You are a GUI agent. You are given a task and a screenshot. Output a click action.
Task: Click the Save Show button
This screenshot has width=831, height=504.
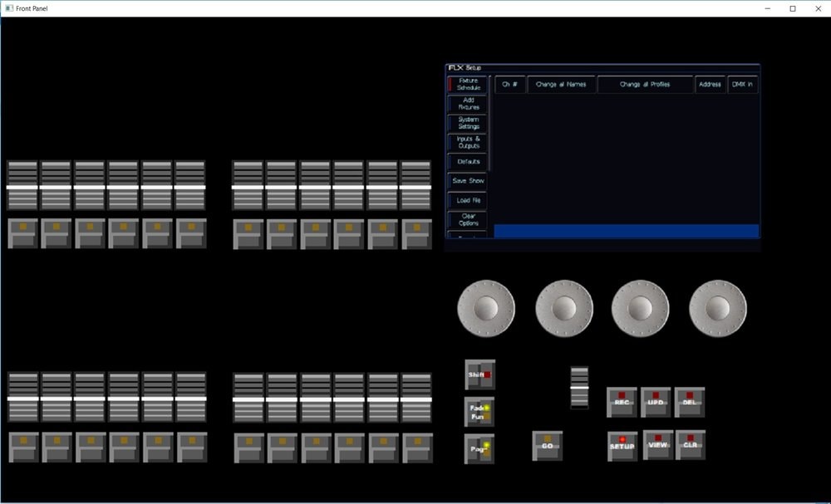(468, 180)
